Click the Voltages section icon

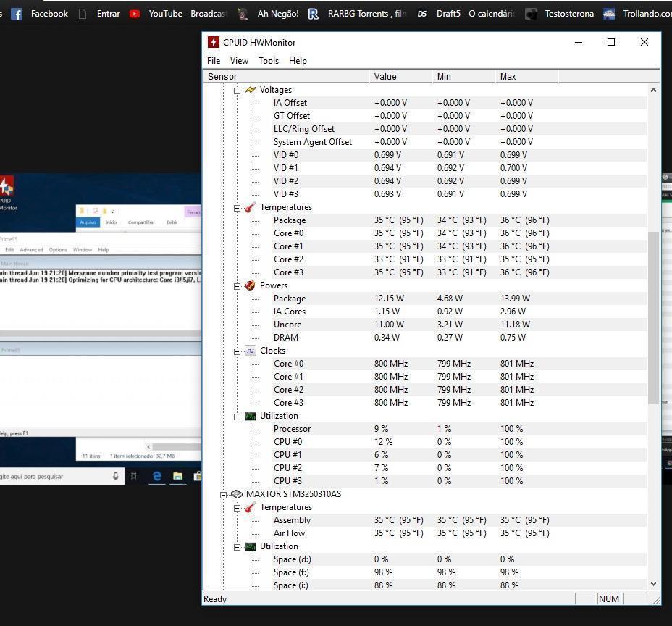pos(251,90)
